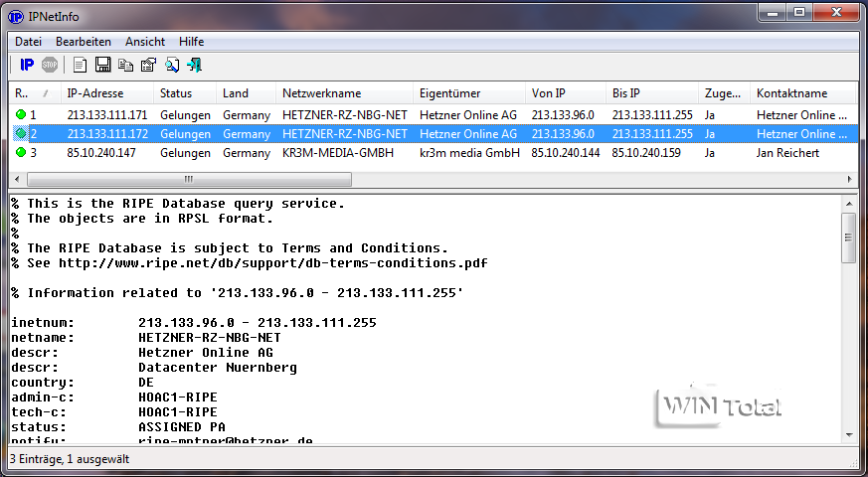Click the magnifier find icon
Screen dimensions: 868x477
[x=172, y=66]
